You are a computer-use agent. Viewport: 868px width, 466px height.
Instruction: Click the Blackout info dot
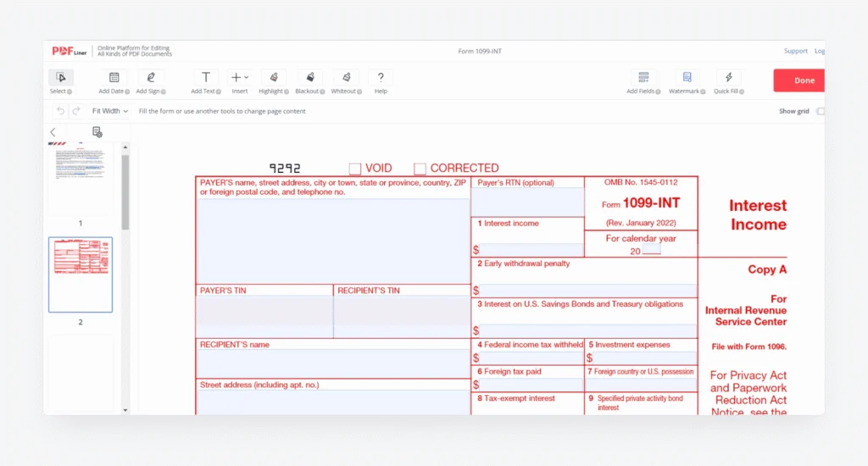click(322, 92)
